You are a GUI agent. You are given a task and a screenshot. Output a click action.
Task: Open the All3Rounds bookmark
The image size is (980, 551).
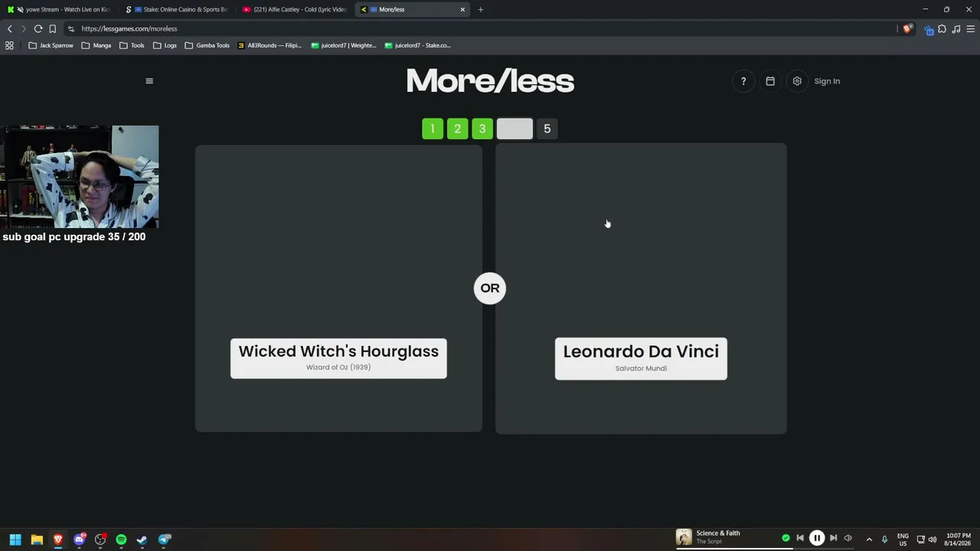pyautogui.click(x=269, y=45)
